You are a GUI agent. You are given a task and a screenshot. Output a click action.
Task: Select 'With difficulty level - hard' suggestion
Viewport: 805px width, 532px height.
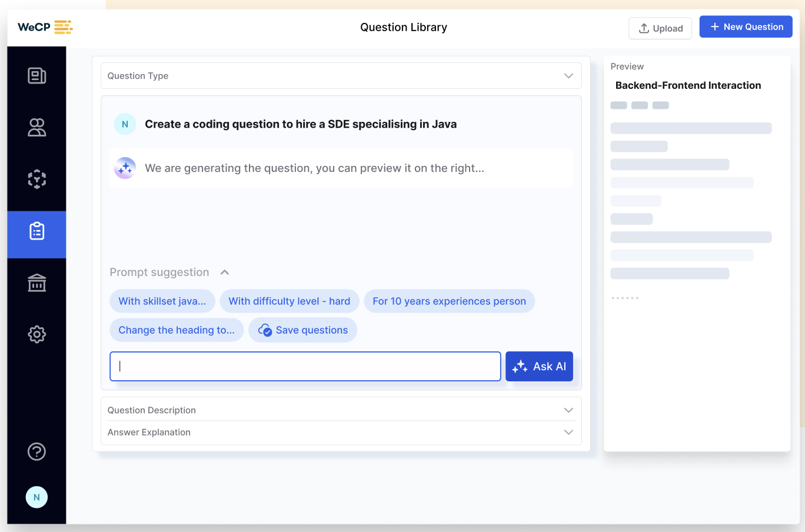(x=289, y=301)
